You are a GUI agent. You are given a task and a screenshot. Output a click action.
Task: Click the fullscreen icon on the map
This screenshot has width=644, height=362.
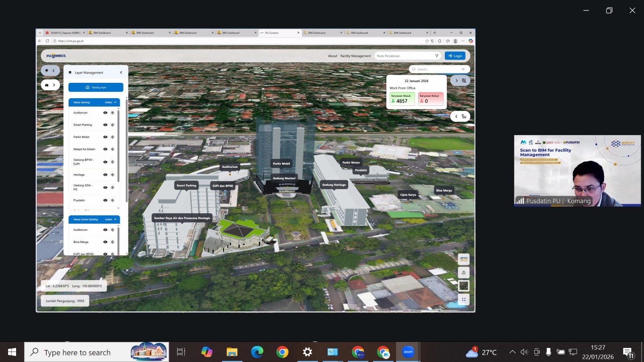(464, 300)
